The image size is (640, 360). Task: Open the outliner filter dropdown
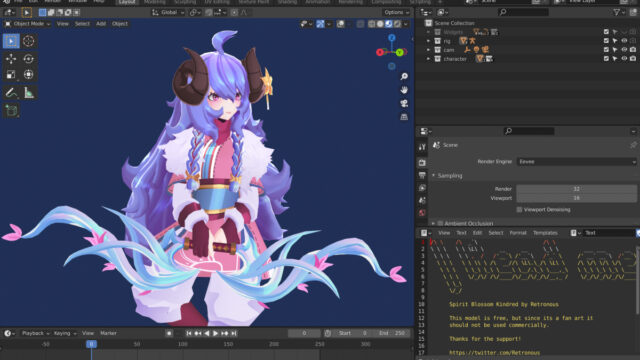pyautogui.click(x=619, y=13)
